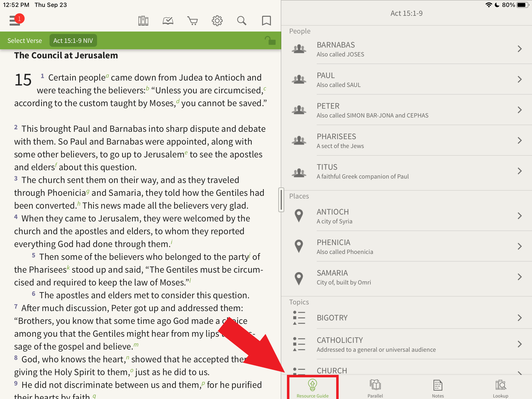Open the Library books icon
The height and width of the screenshot is (399, 532).
click(143, 21)
